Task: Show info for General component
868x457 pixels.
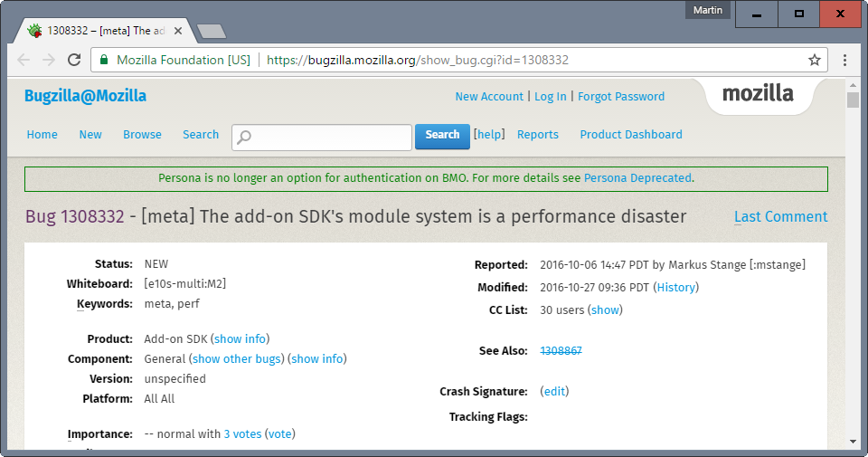Action: tap(317, 359)
